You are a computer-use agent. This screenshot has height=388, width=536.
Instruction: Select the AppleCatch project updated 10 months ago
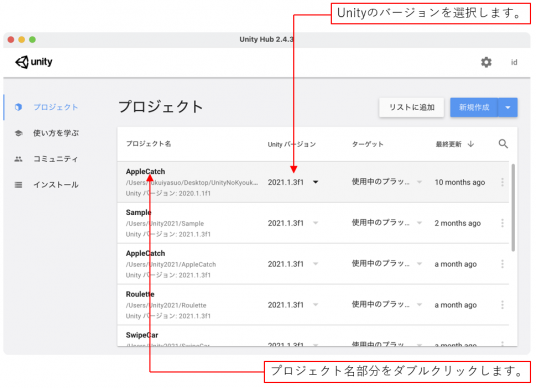(145, 172)
